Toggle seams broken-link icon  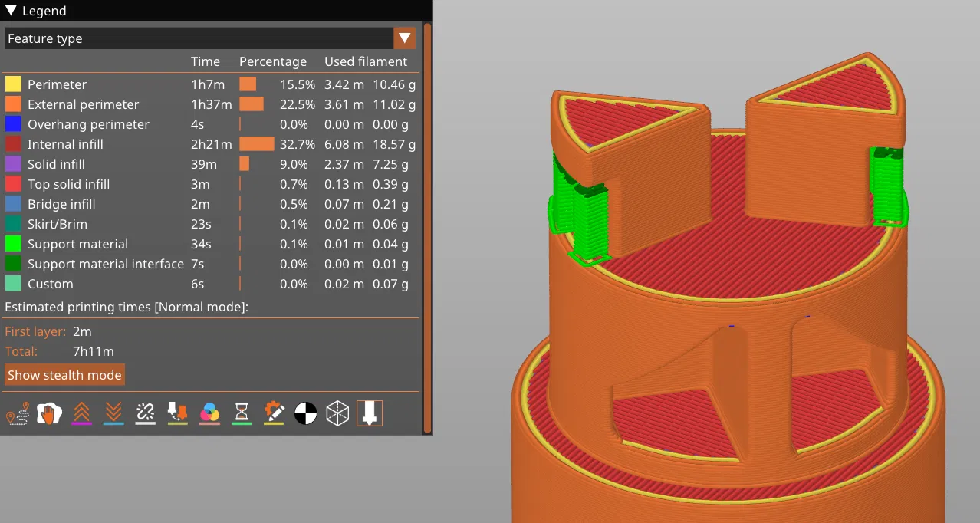click(146, 414)
